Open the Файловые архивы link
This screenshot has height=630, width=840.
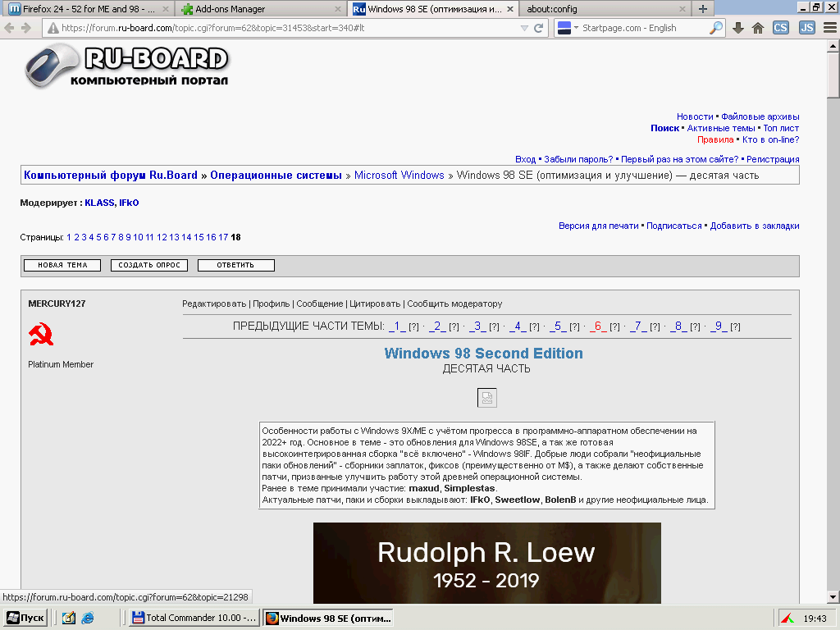click(x=760, y=116)
